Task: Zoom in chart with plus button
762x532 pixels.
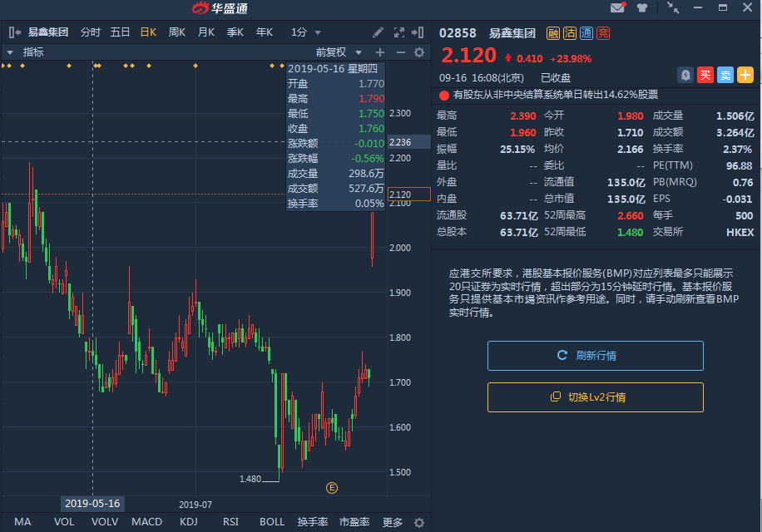Action: pos(380,52)
